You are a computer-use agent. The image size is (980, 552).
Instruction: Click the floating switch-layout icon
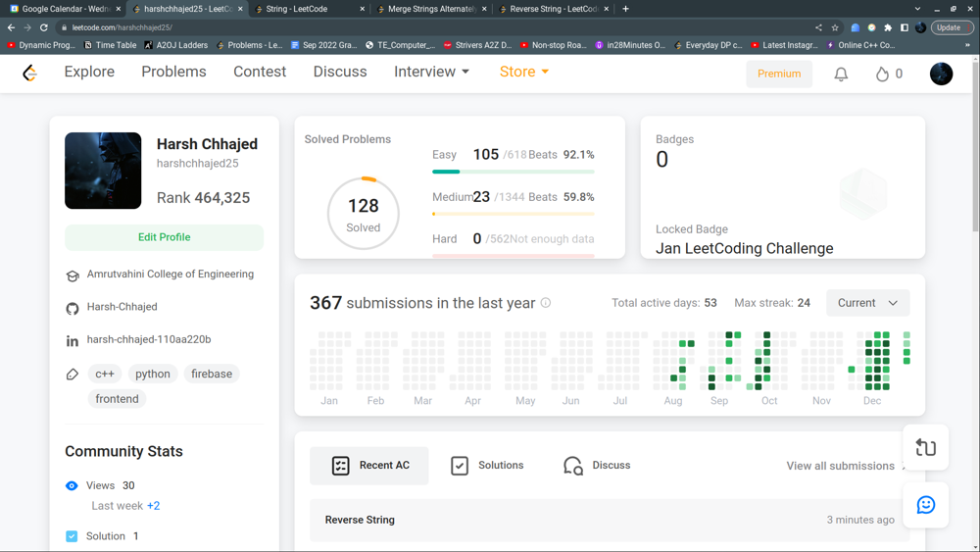coord(925,448)
